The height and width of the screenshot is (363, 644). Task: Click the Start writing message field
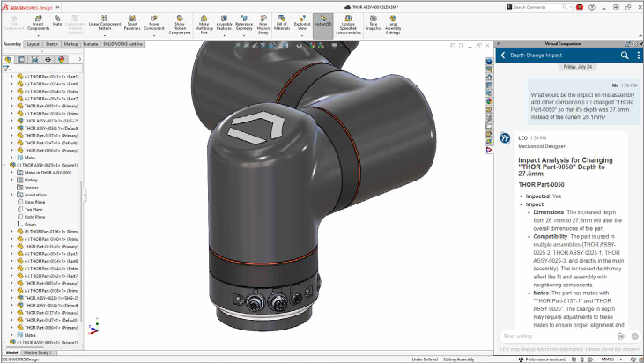(559, 337)
